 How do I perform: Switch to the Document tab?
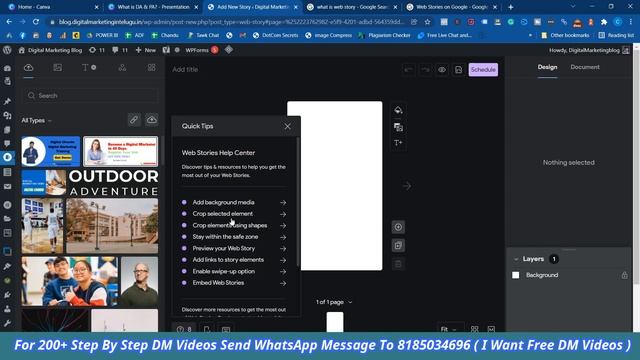[x=585, y=67]
